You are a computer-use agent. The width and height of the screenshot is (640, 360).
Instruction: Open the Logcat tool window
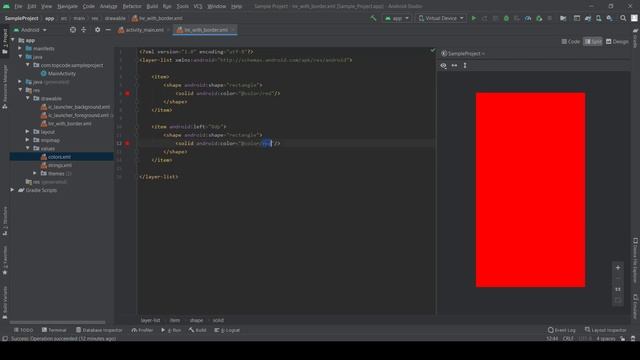[227, 330]
